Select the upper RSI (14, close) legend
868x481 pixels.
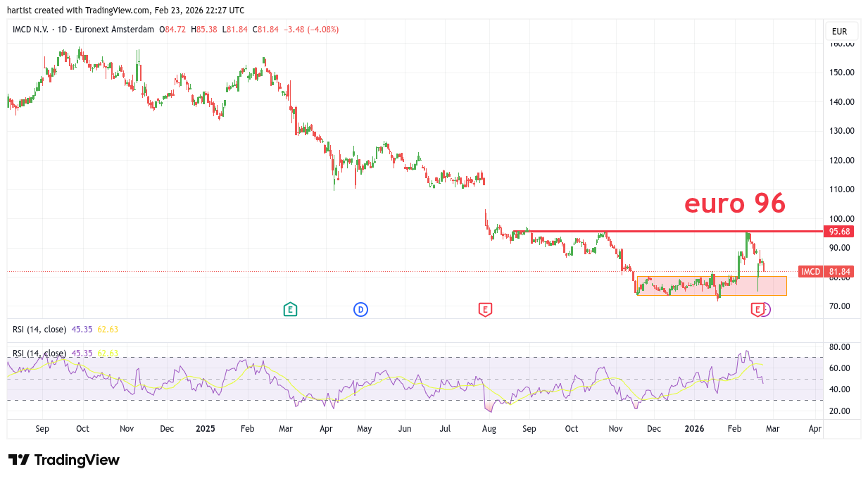[x=39, y=329]
